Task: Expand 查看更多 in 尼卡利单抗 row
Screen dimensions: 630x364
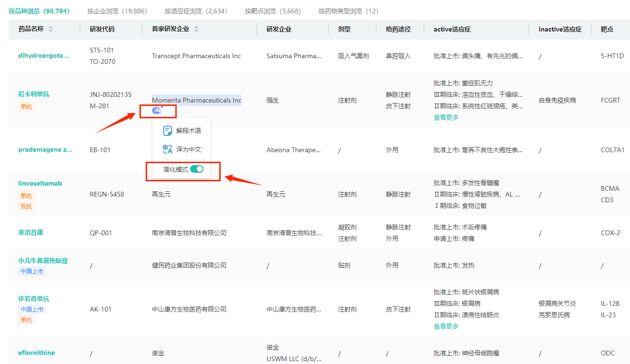Action: (x=446, y=117)
